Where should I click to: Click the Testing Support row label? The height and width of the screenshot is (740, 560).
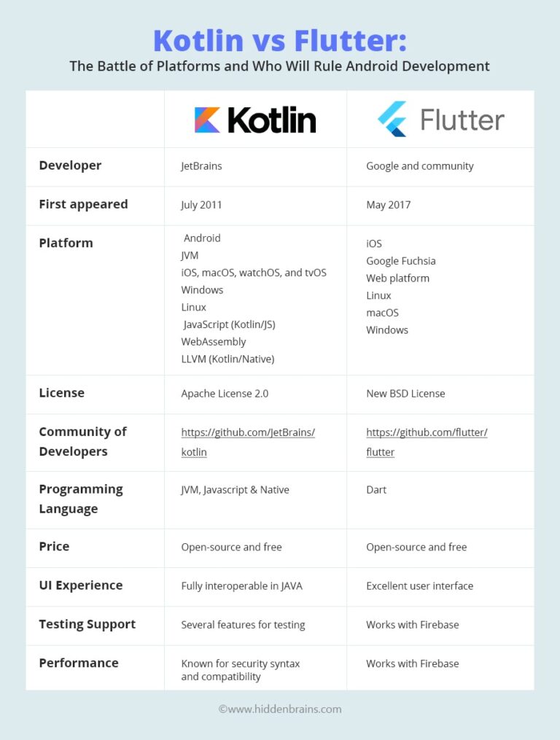(87, 624)
